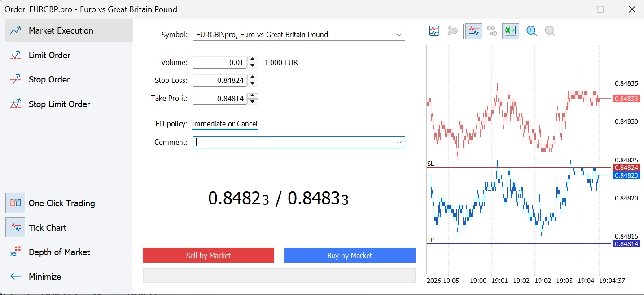
Task: Click the SL label on chart
Action: 430,164
